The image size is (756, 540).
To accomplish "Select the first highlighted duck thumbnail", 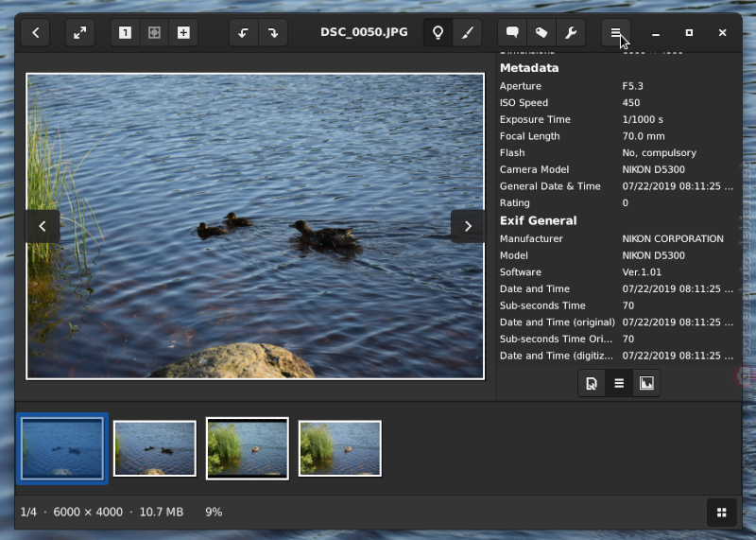I will (x=62, y=448).
